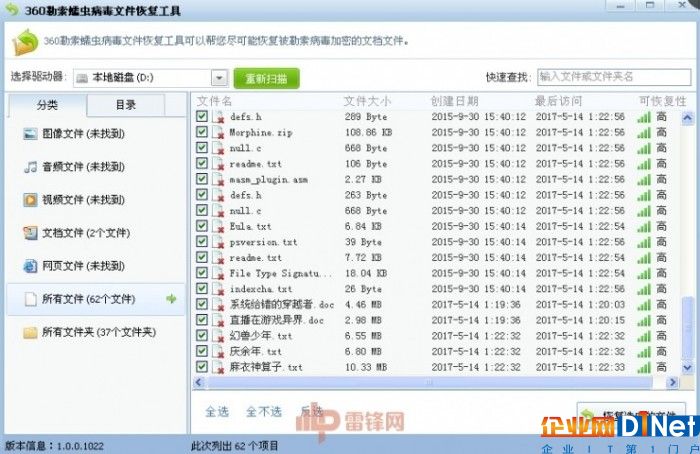Select the 麻衣神算子.txt file name

pyautogui.click(x=266, y=367)
